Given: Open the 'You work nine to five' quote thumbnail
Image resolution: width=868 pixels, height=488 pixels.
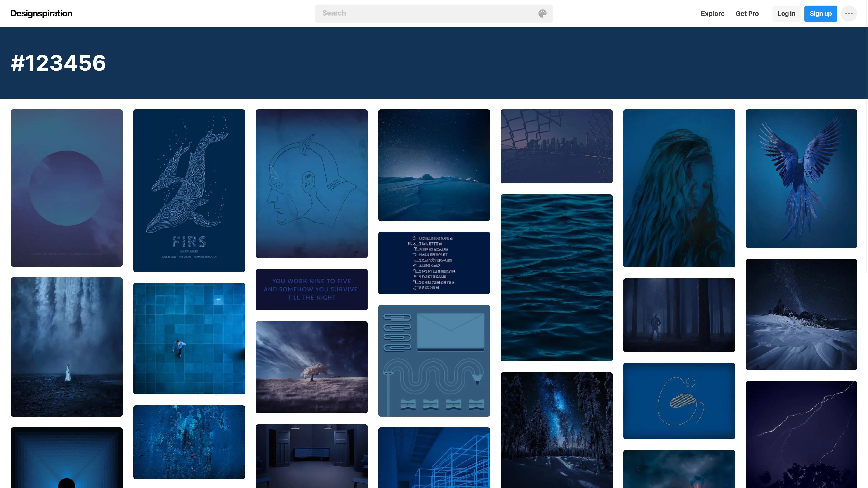Looking at the screenshot, I should point(311,289).
